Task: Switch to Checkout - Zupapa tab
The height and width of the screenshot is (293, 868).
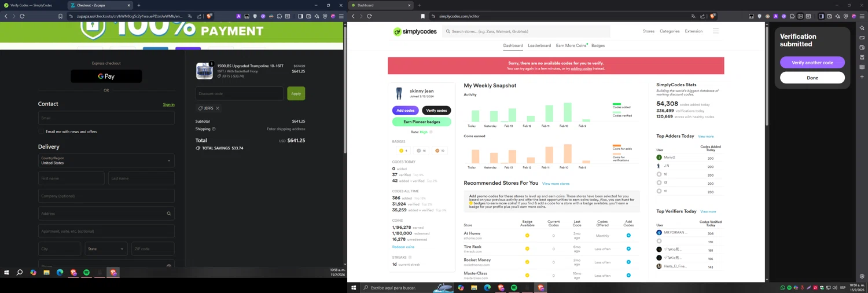Action: pyautogui.click(x=100, y=5)
